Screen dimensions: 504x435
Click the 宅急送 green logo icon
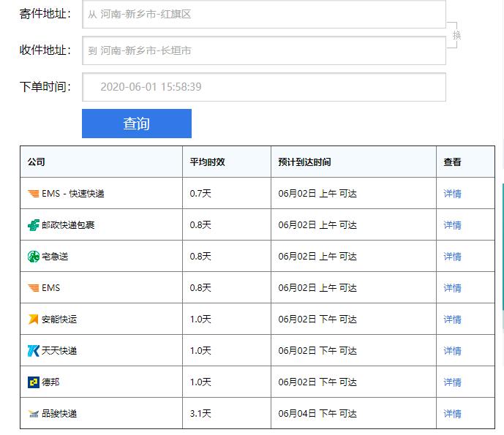click(34, 257)
